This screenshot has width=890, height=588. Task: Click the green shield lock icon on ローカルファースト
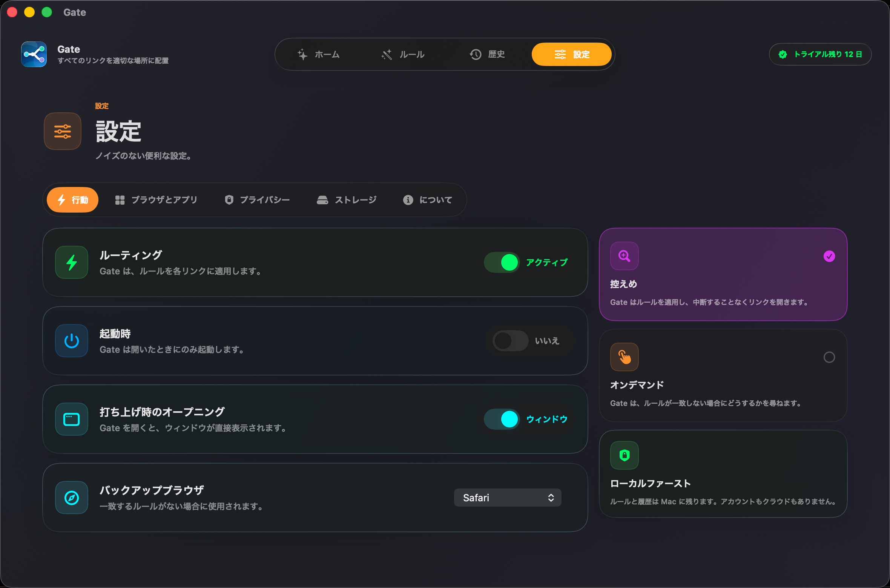625,455
